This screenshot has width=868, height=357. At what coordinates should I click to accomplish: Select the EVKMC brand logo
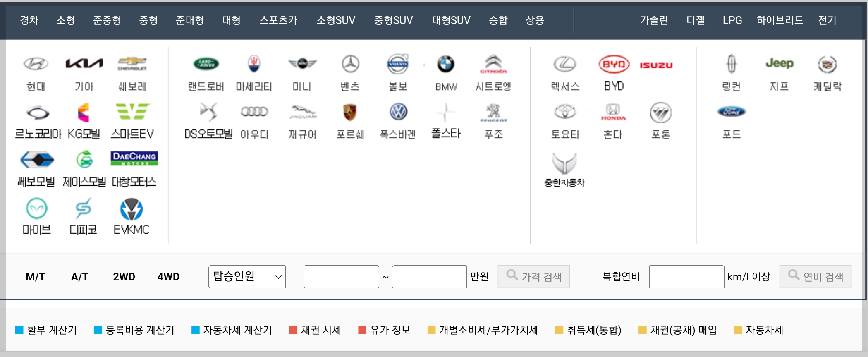132,209
